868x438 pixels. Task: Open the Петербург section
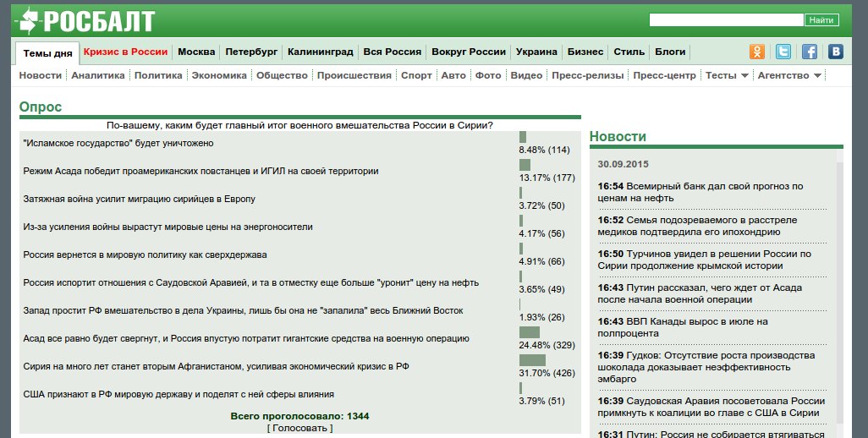251,52
